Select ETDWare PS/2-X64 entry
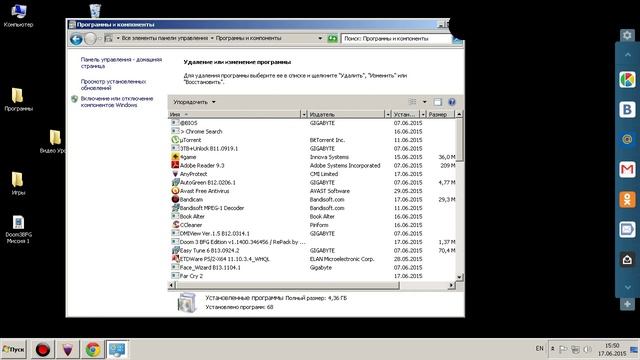This screenshot has height=360, width=640. 313,259
